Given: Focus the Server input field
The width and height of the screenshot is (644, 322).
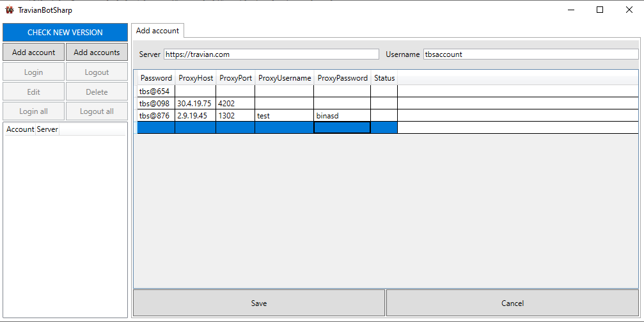Looking at the screenshot, I should [x=271, y=54].
